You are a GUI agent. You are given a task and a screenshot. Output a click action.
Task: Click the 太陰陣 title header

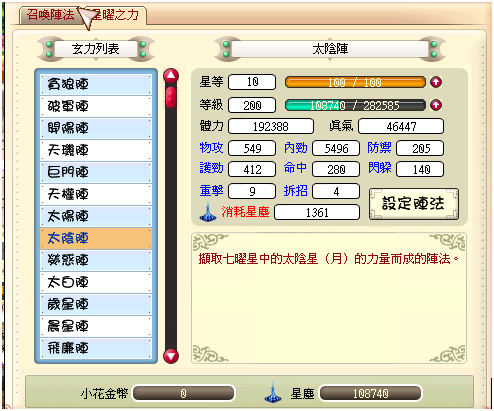point(330,49)
